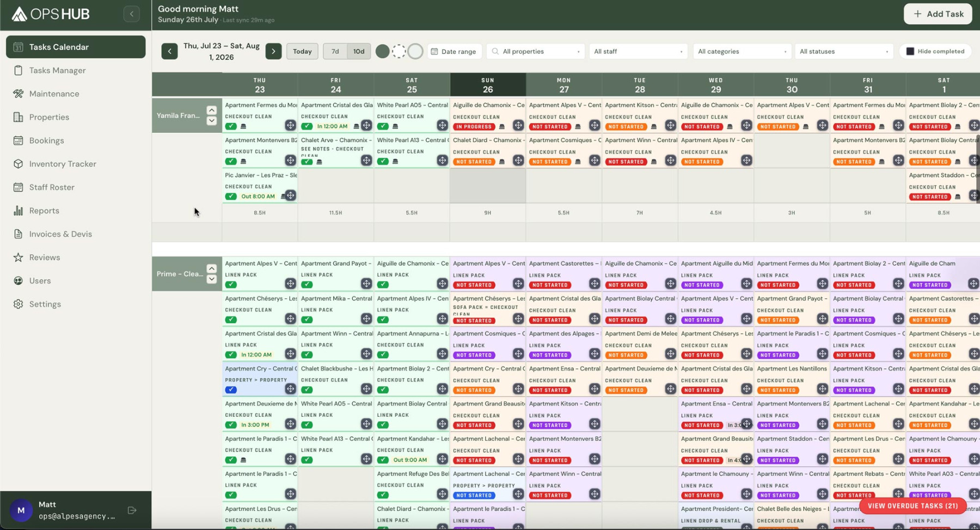Click the move handle on the Pic Janvier – Les Praz card
980x530 pixels.
click(290, 195)
